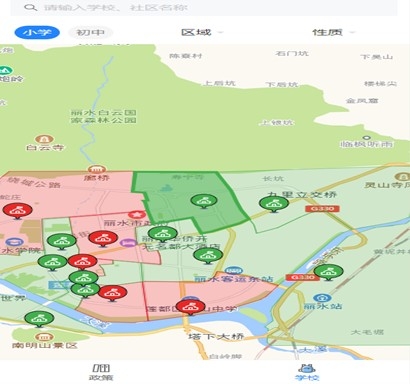Tap the green mountain icon above 炮岭
This screenshot has width=410, height=384.
[x=6, y=71]
